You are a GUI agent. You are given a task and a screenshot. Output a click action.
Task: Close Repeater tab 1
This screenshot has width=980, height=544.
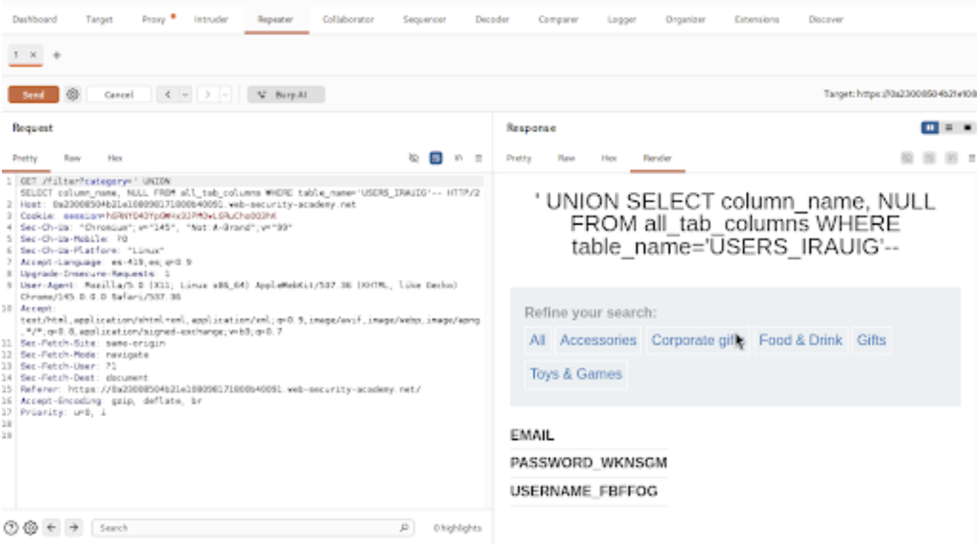coord(33,55)
